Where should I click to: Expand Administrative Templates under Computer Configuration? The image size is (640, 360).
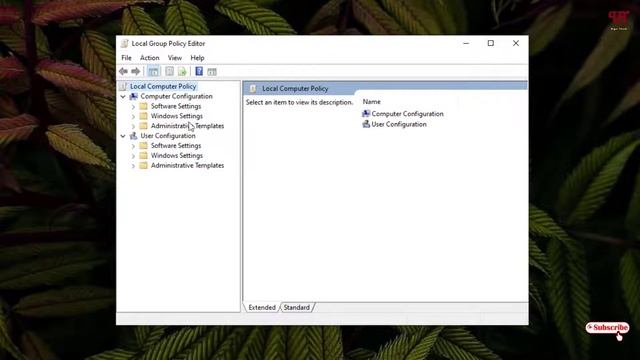tap(133, 126)
